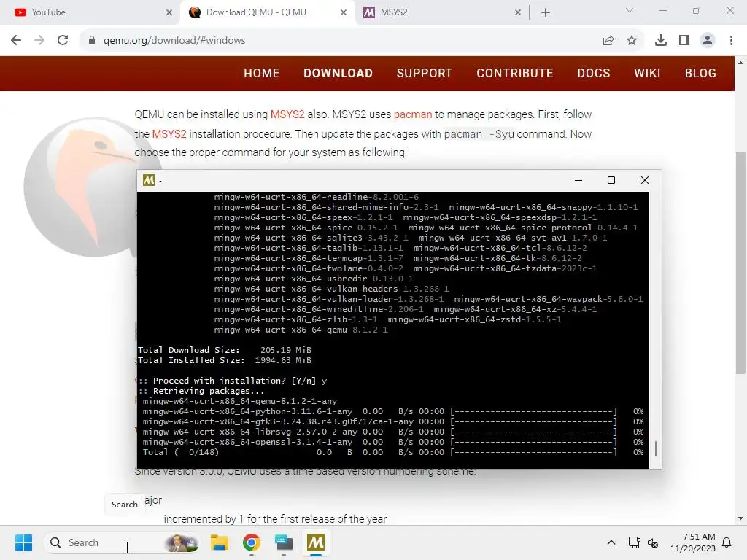The image size is (747, 560).
Task: Click the lock icon in the address bar
Action: tap(92, 41)
